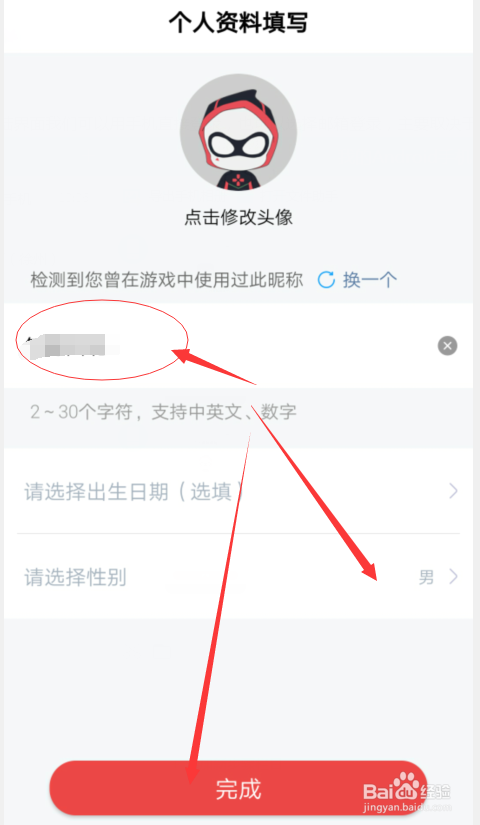Expand gender options via its right chevron
The width and height of the screenshot is (480, 825).
(x=453, y=577)
